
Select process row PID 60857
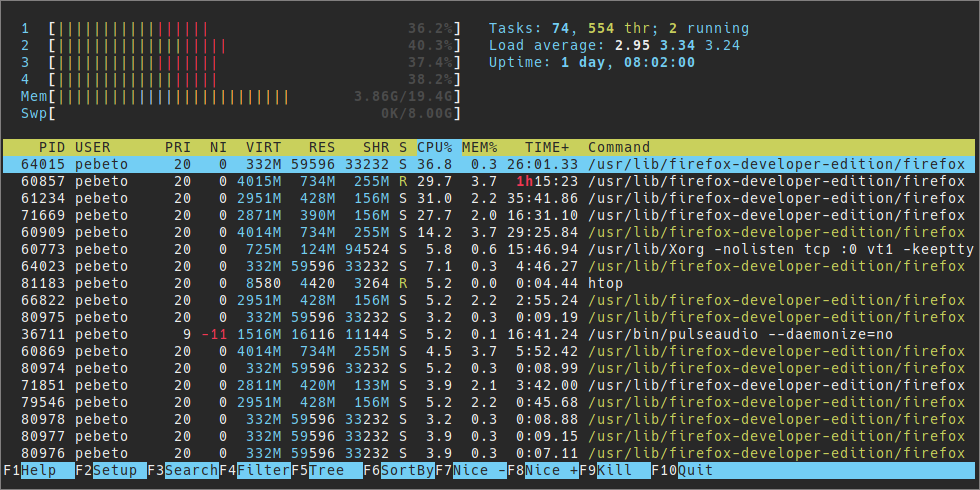(x=489, y=181)
